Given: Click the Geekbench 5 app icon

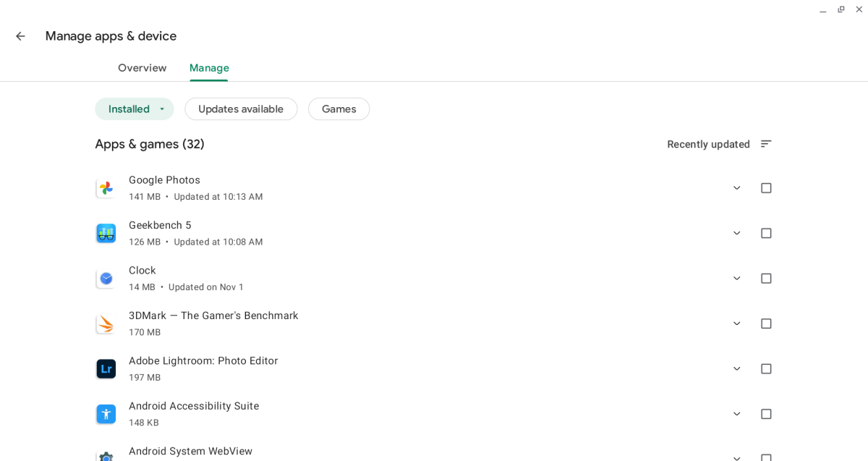Looking at the screenshot, I should (x=106, y=233).
